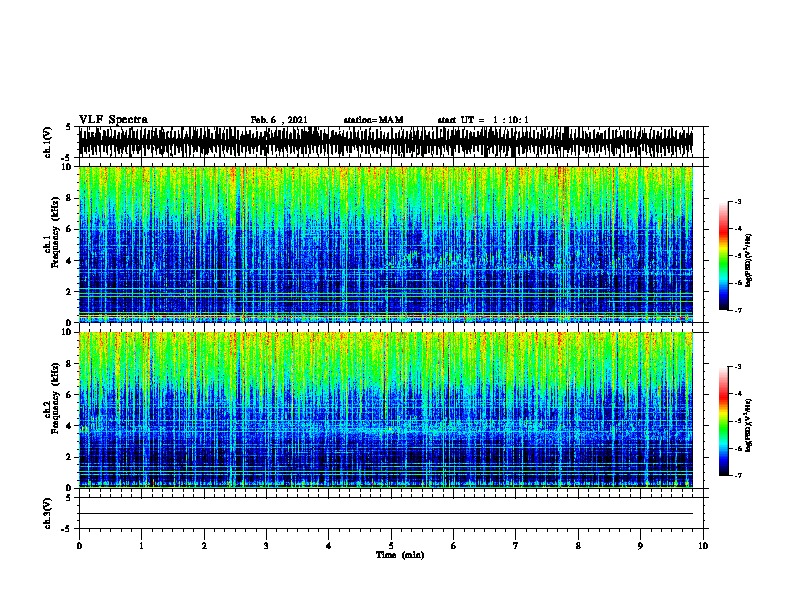This screenshot has height=612, width=792.
Task: Click time axis tick label "3"
Action: point(266,545)
